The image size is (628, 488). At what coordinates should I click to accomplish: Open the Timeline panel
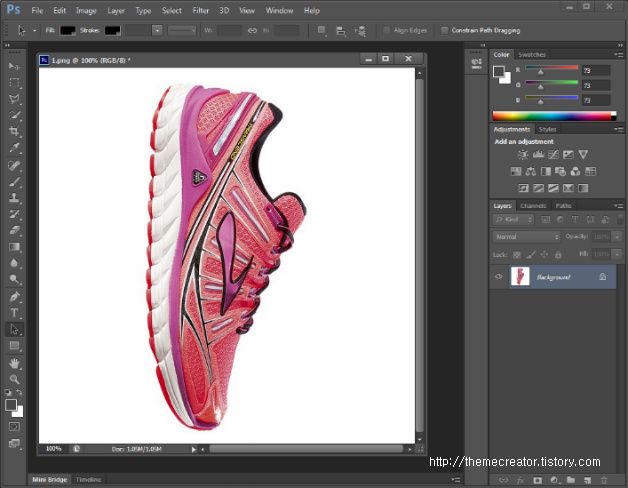[x=89, y=479]
